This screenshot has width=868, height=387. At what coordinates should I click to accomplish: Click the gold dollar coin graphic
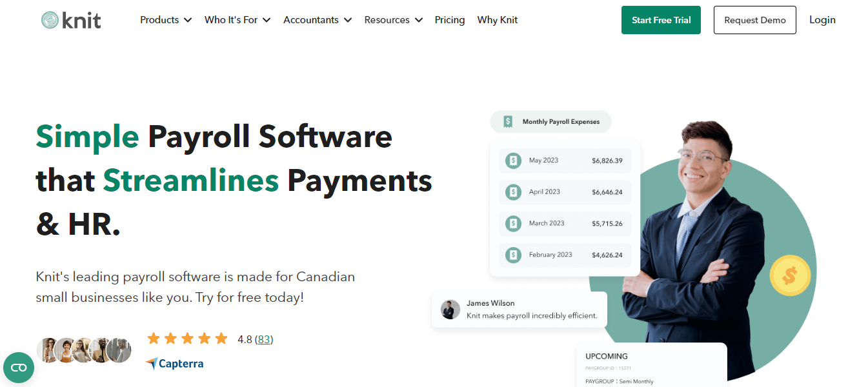coord(790,276)
